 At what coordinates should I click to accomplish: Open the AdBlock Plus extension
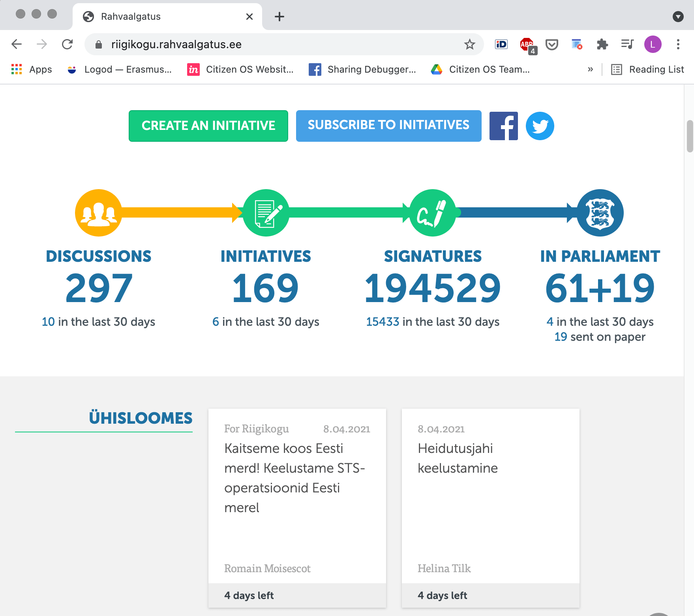click(527, 45)
